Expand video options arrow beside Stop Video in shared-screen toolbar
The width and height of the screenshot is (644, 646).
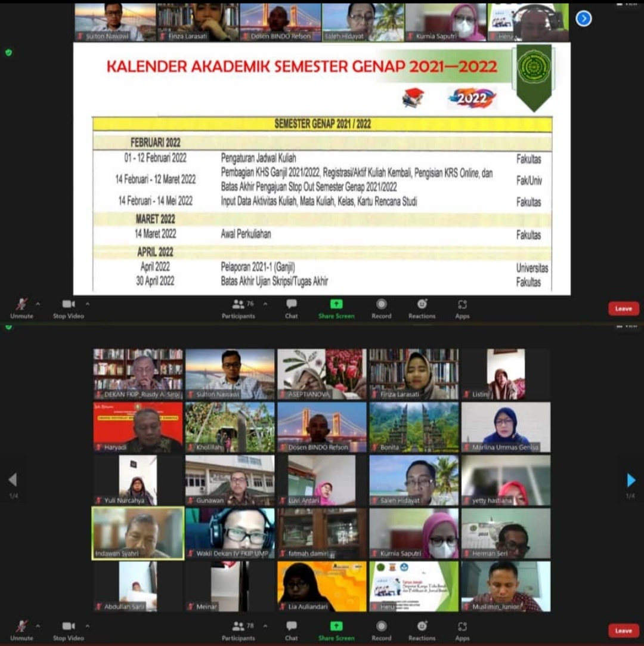click(87, 304)
